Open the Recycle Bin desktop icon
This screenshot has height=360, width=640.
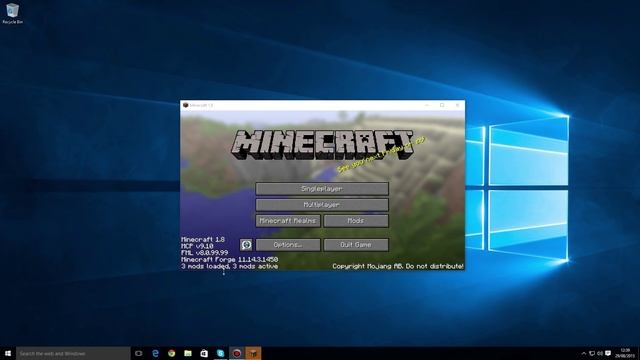point(12,13)
